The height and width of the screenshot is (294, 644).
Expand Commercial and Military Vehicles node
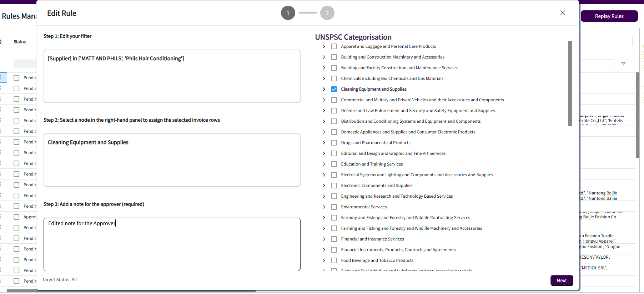tap(324, 100)
